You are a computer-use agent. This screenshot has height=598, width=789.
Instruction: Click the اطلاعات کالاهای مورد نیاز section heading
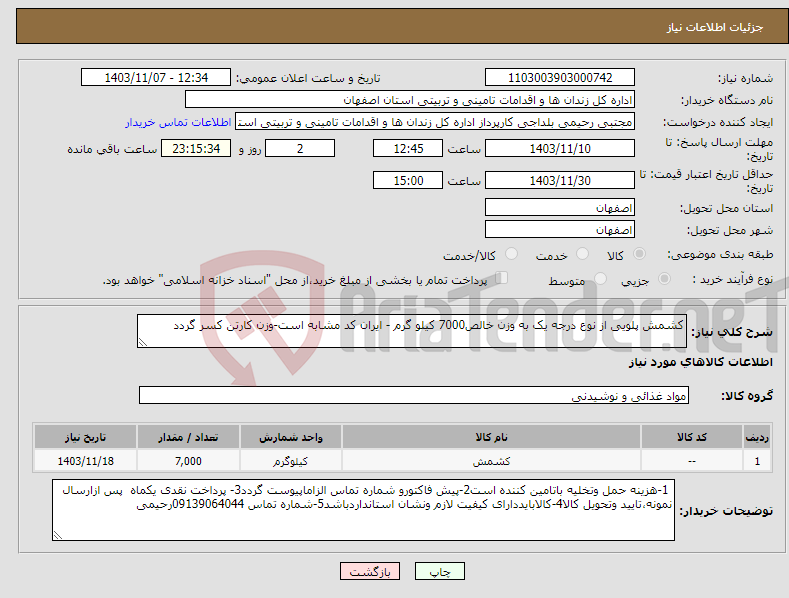coord(700,362)
